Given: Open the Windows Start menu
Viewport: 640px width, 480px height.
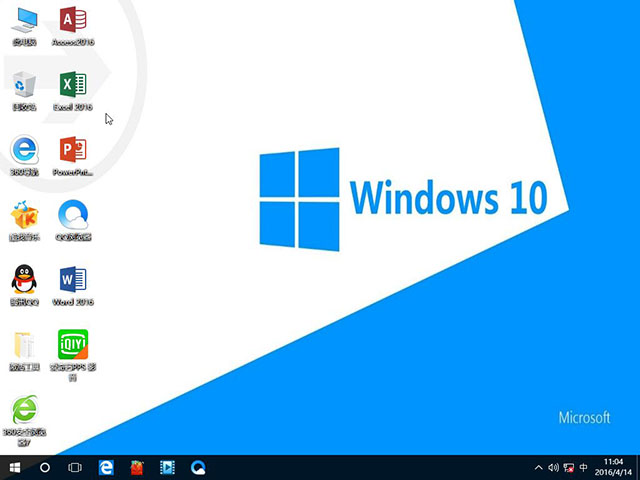Looking at the screenshot, I should coord(15,467).
